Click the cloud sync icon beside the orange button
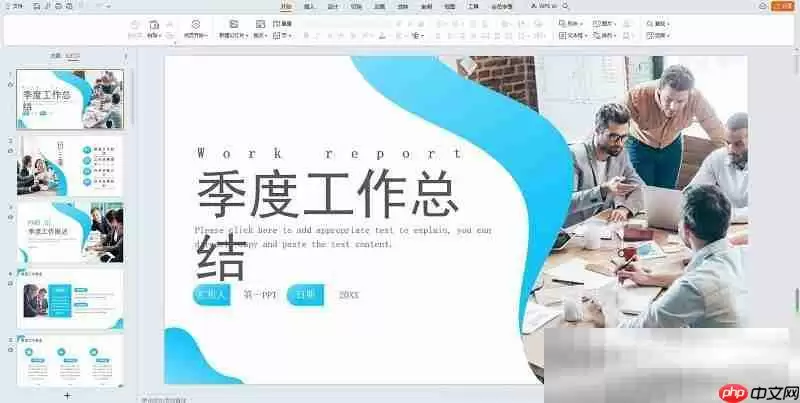This screenshot has height=403, width=800. click(763, 6)
